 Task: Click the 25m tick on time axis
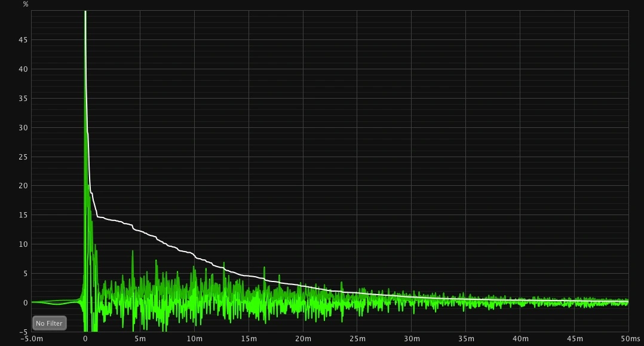pos(357,339)
